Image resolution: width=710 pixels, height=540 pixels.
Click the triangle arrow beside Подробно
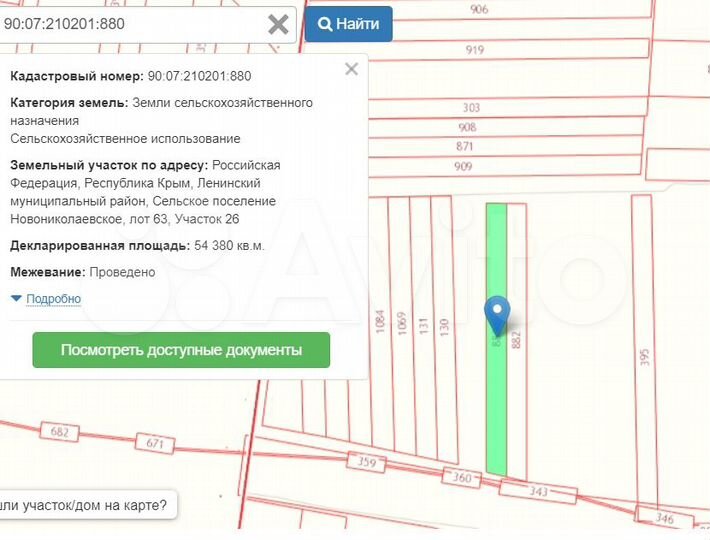click(16, 298)
